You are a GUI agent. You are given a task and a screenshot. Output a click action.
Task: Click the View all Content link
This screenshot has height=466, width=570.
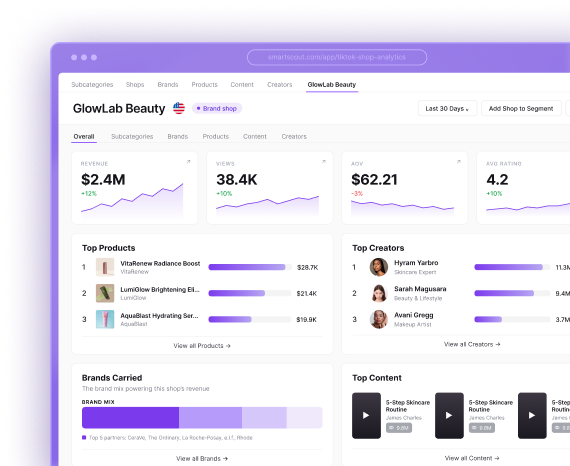[472, 458]
